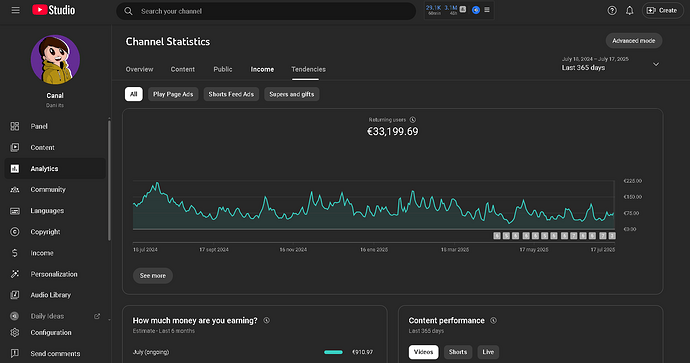Switch to the Income tab

pyautogui.click(x=262, y=69)
